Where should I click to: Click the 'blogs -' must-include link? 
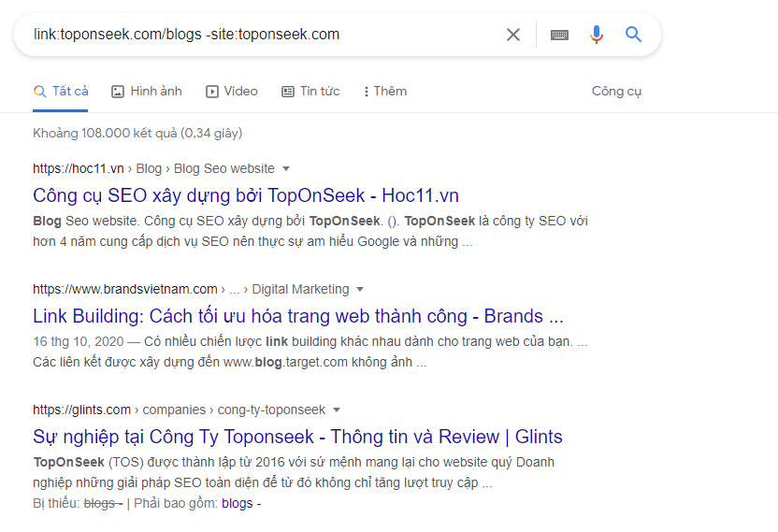(x=241, y=503)
